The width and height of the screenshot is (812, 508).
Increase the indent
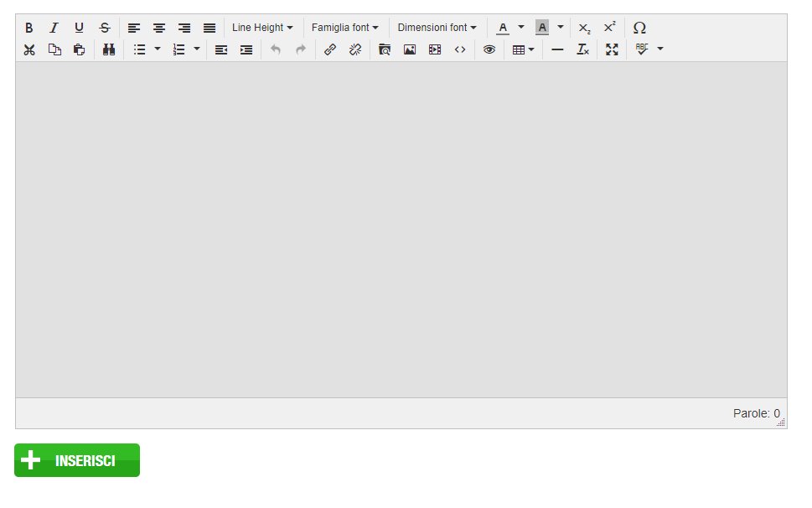click(x=246, y=49)
